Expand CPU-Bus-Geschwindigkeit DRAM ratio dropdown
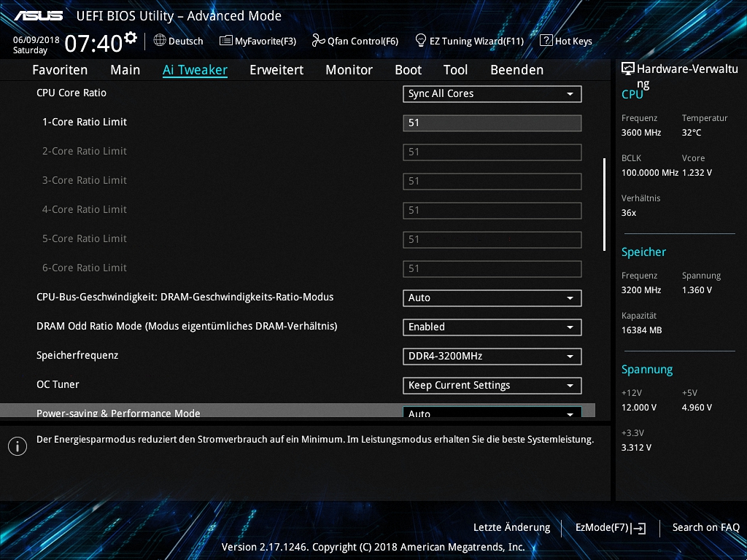The height and width of the screenshot is (560, 747). coord(492,298)
